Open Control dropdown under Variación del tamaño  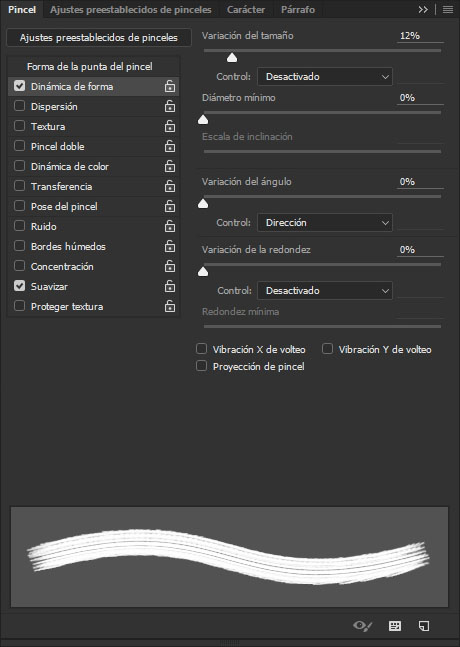click(325, 77)
